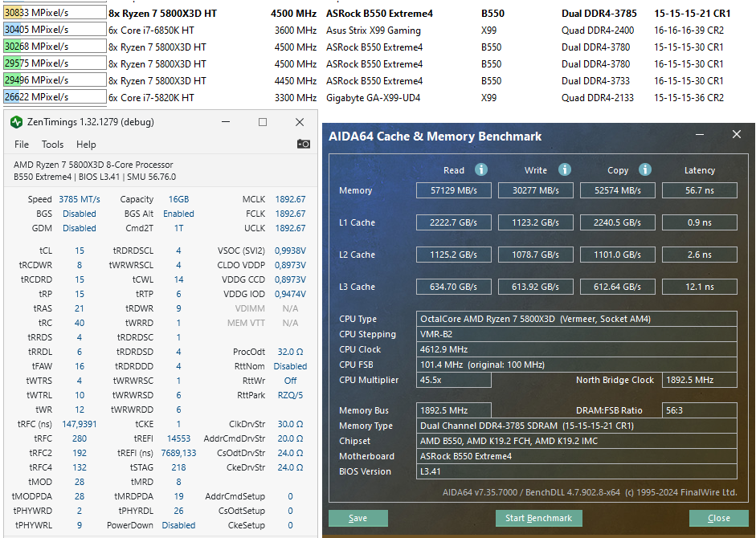
Task: Click the 29575 MPixel/s result bar
Action: (55, 63)
